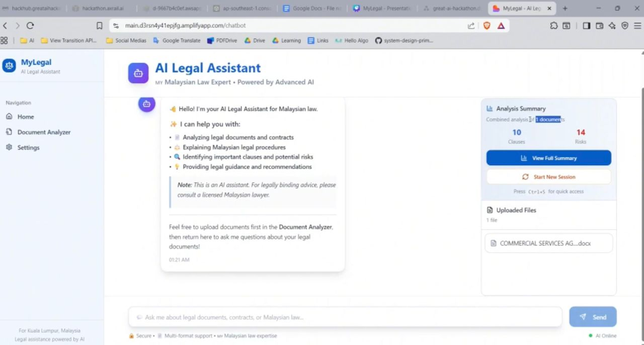Click the document icon next to Uploaded Files
This screenshot has width=644, height=345.
tap(490, 210)
